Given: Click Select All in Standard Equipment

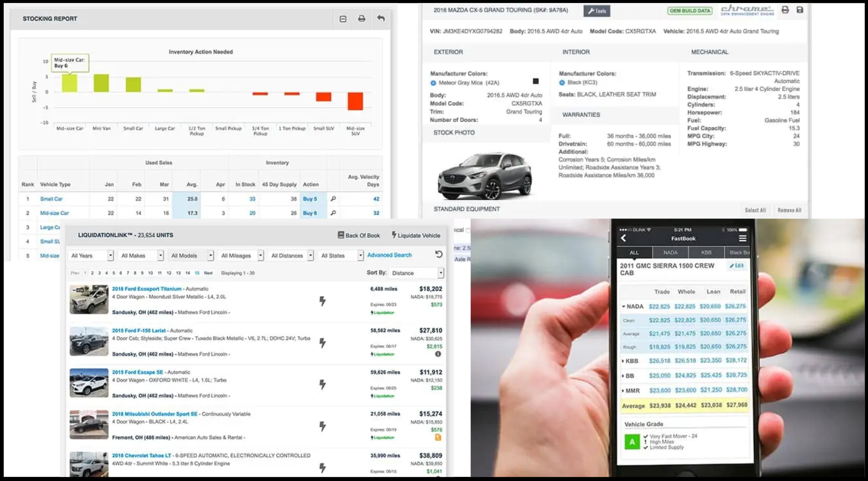Looking at the screenshot, I should coord(755,210).
